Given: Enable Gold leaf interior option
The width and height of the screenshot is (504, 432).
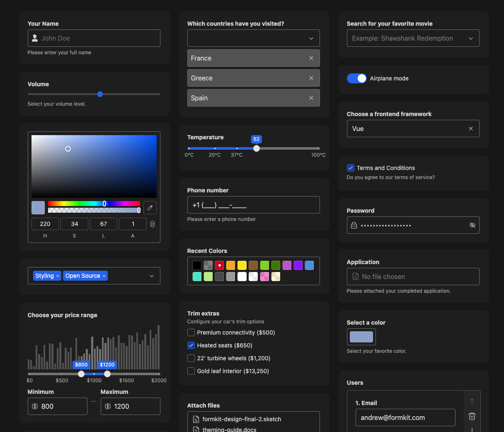Looking at the screenshot, I should click(191, 371).
